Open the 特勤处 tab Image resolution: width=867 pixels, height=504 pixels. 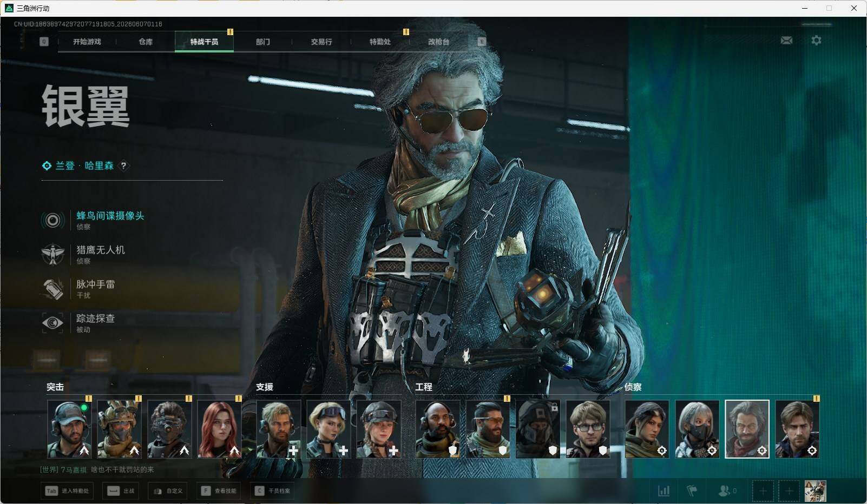pyautogui.click(x=380, y=42)
